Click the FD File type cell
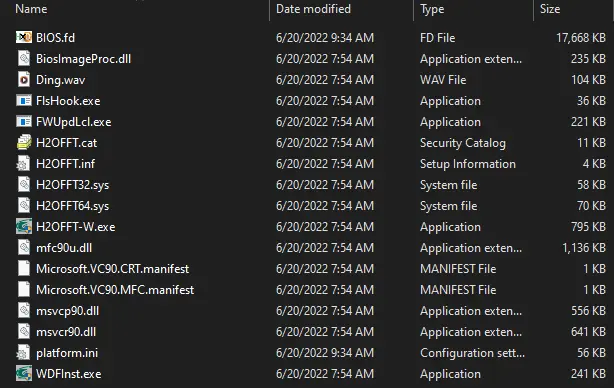 [x=437, y=38]
